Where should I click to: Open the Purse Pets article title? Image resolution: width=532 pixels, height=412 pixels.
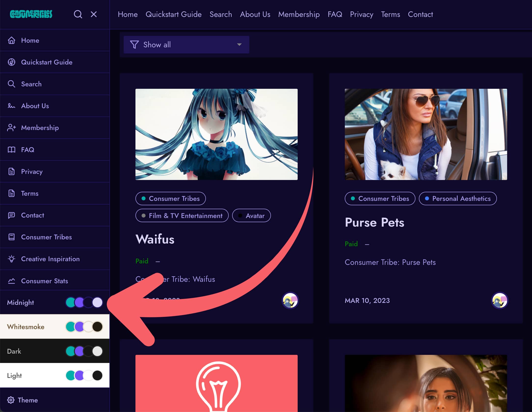point(374,222)
